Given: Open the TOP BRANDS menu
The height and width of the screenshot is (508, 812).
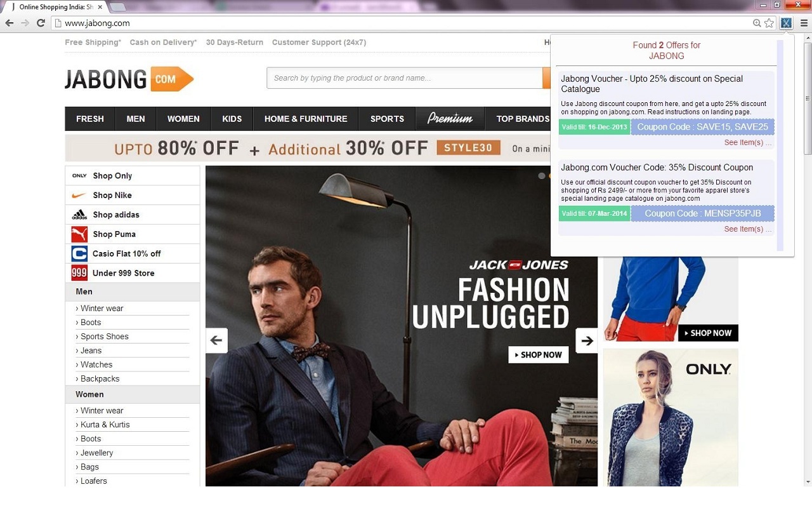Looking at the screenshot, I should click(521, 119).
